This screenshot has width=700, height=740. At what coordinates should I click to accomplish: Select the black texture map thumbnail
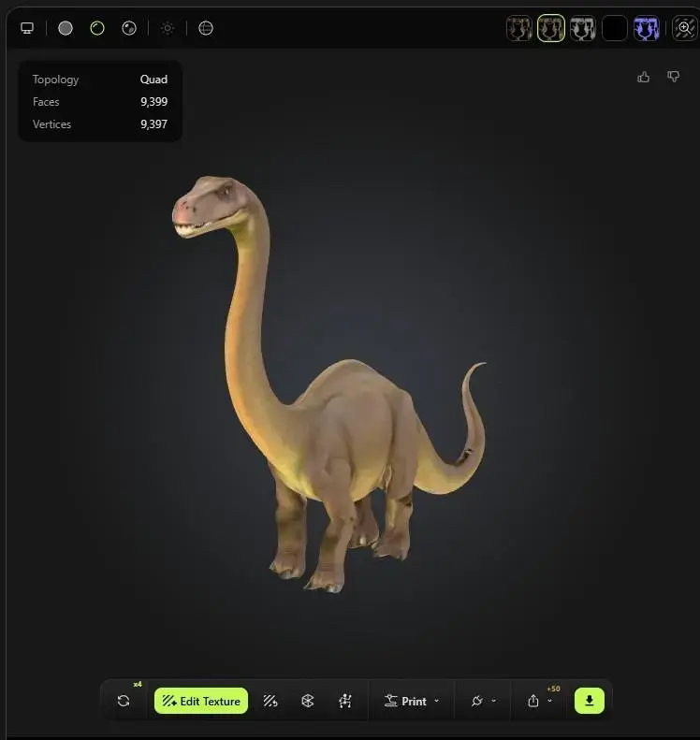(x=615, y=28)
